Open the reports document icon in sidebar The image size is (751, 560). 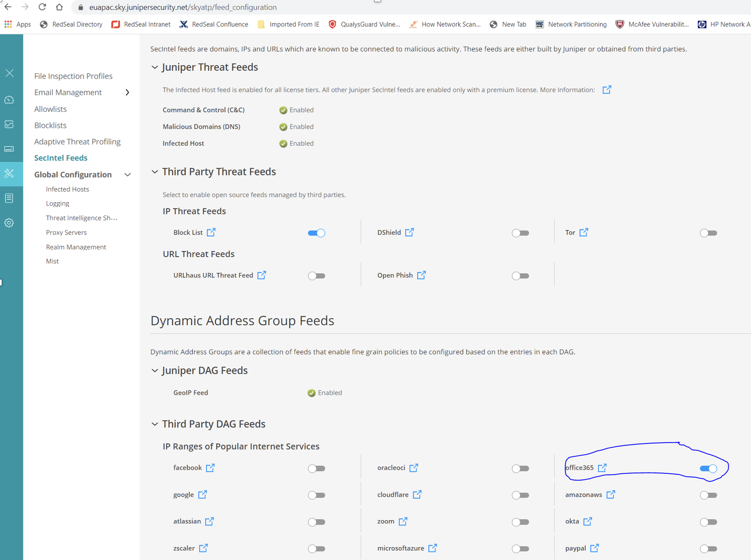[x=9, y=198]
